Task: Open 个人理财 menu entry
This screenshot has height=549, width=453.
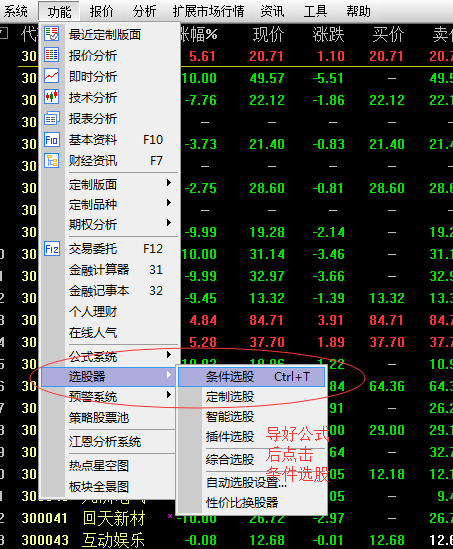Action: point(110,312)
